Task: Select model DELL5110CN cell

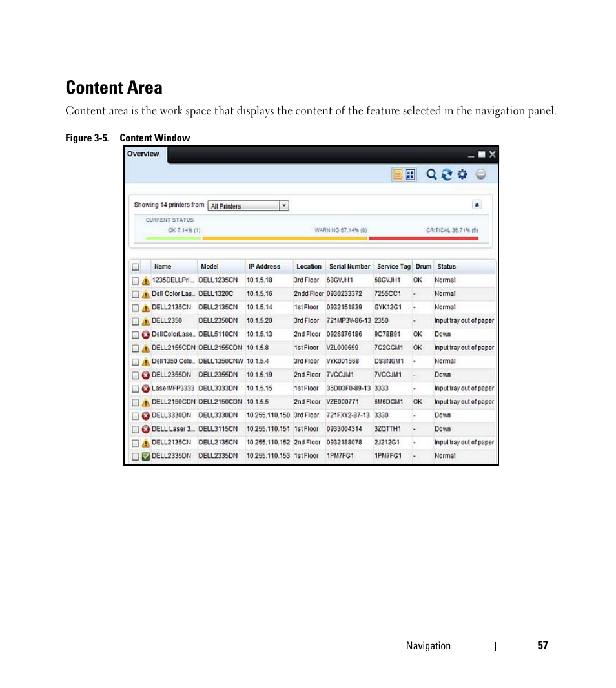Action: coord(218,334)
